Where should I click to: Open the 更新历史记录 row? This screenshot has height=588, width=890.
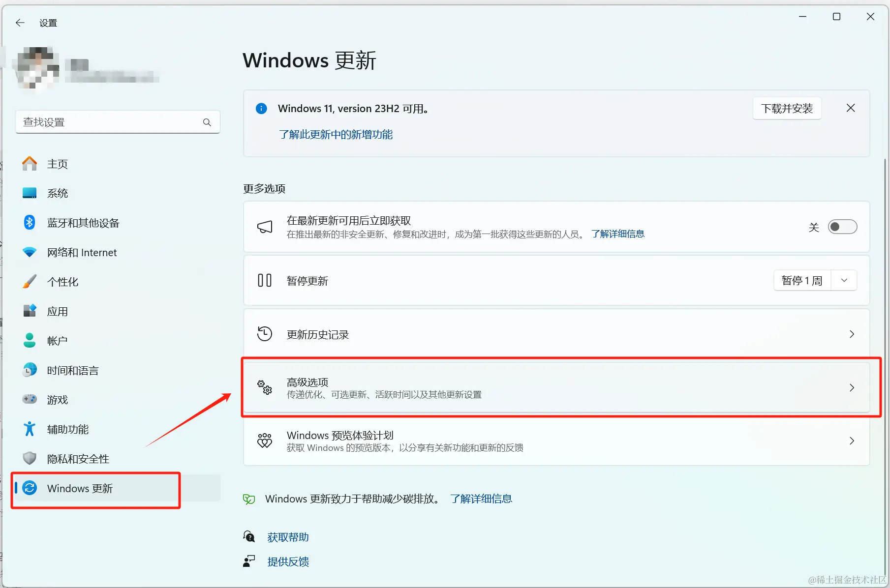point(556,334)
